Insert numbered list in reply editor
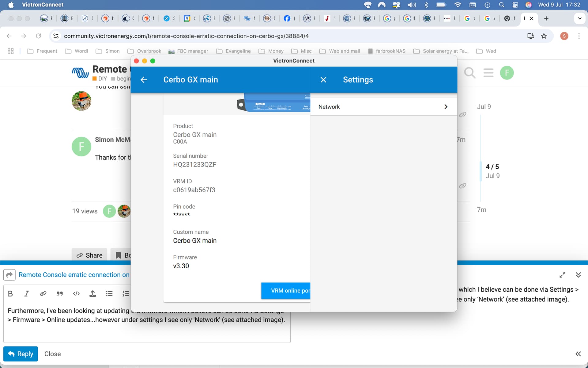 coord(126,293)
